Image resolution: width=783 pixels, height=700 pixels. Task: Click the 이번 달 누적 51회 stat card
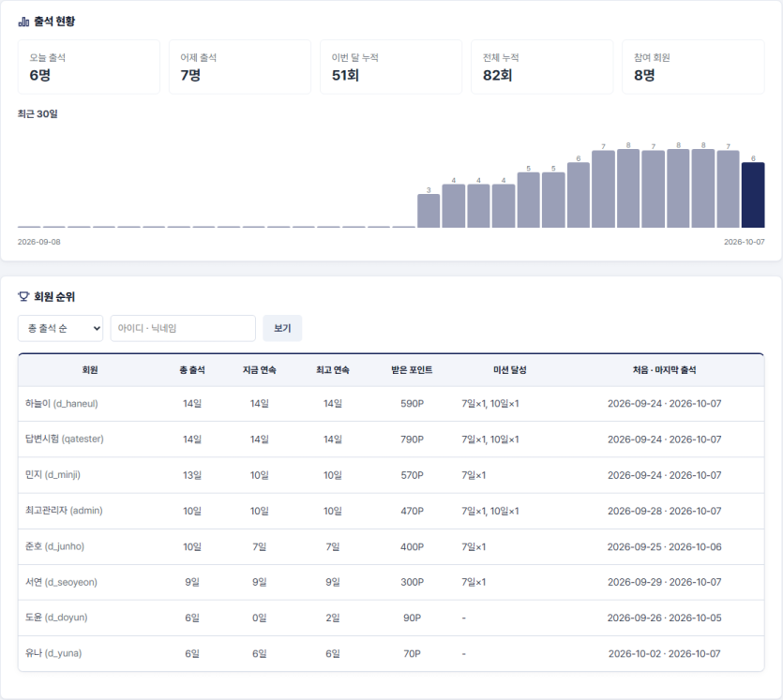tap(391, 67)
